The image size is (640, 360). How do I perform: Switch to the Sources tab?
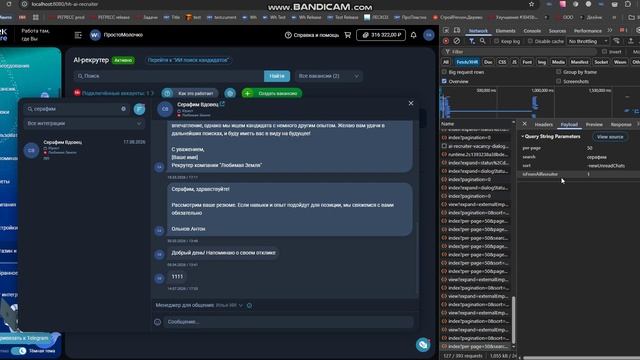[x=557, y=31]
